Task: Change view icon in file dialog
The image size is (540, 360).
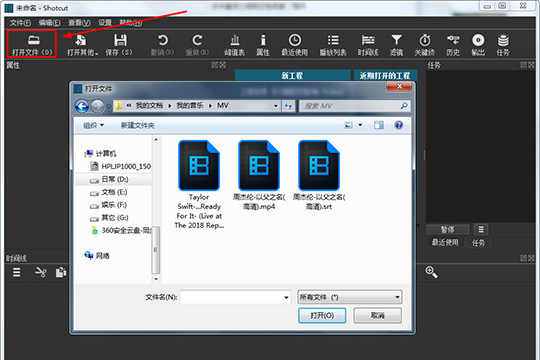Action: [x=349, y=125]
